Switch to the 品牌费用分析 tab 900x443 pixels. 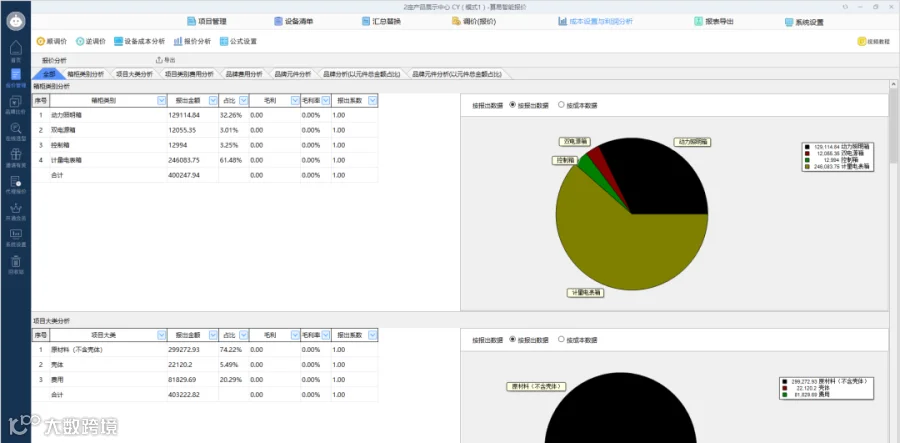(243, 74)
